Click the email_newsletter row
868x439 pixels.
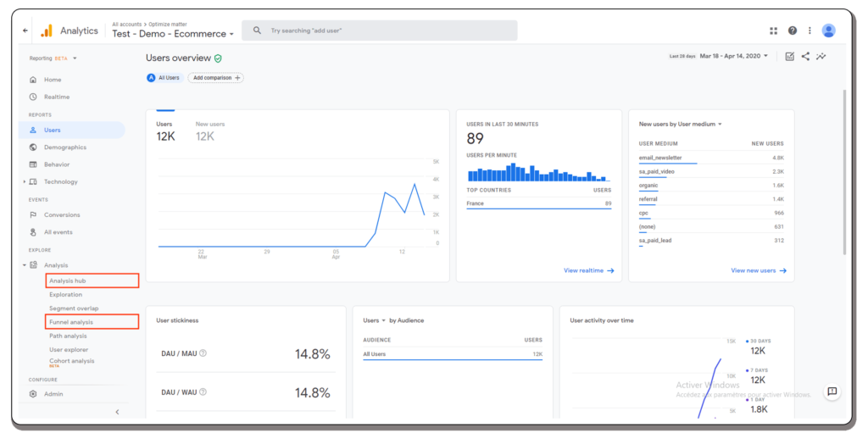pos(711,158)
